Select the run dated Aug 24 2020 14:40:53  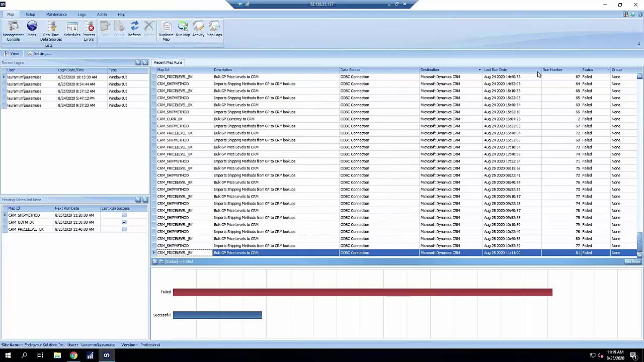click(395, 77)
